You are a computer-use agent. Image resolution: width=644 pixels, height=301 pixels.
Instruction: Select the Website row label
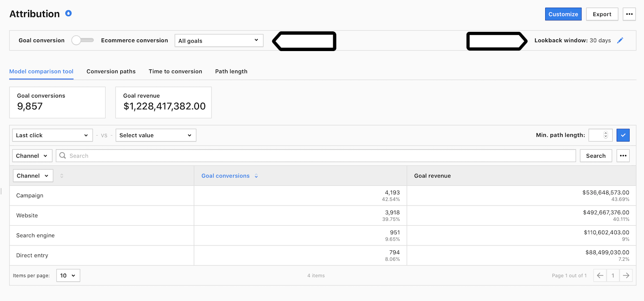[x=27, y=215]
